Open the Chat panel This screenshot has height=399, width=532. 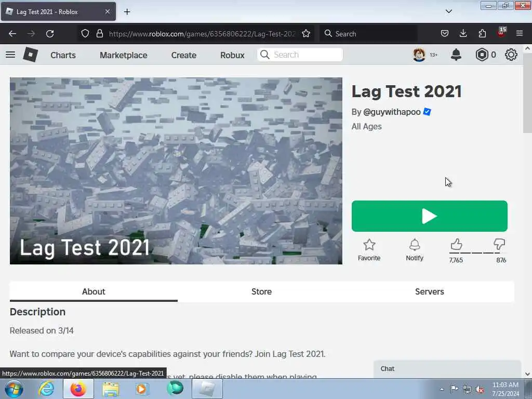click(447, 369)
